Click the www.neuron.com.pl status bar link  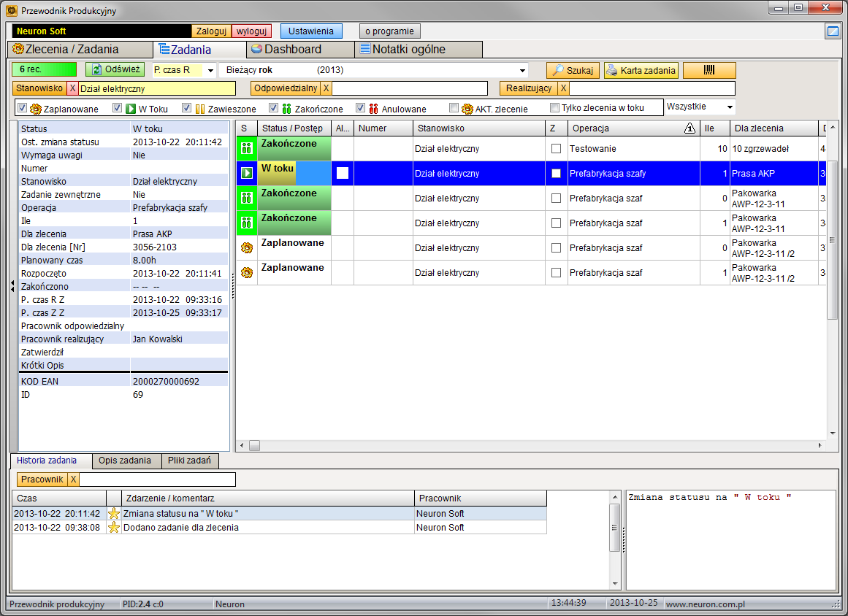click(706, 604)
